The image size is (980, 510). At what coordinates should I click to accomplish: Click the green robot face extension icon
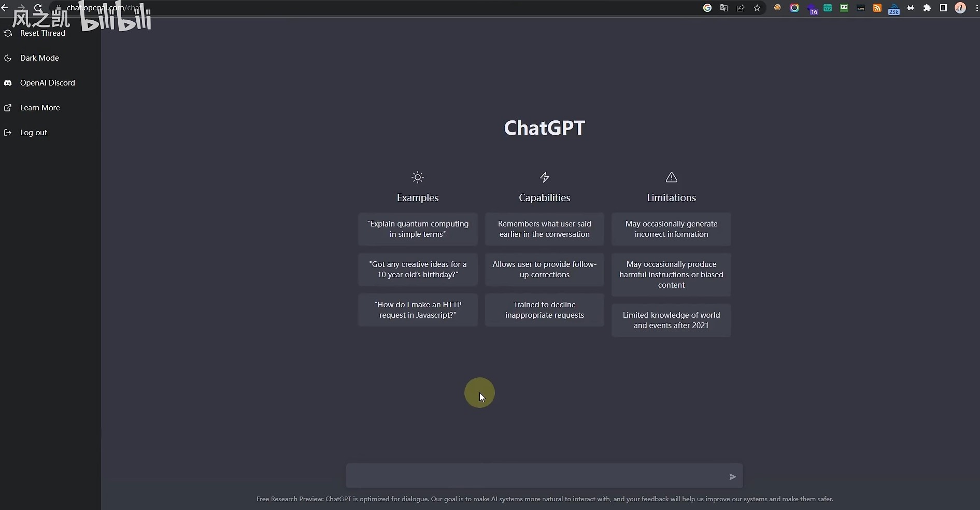[844, 8]
